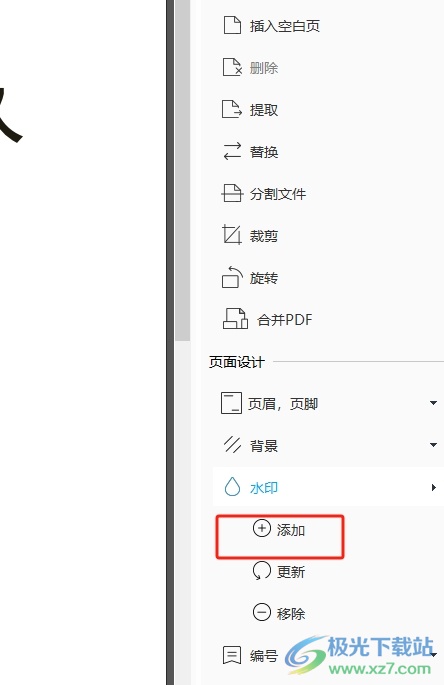
Task: Click the 页面设计 section heading
Action: [236, 362]
